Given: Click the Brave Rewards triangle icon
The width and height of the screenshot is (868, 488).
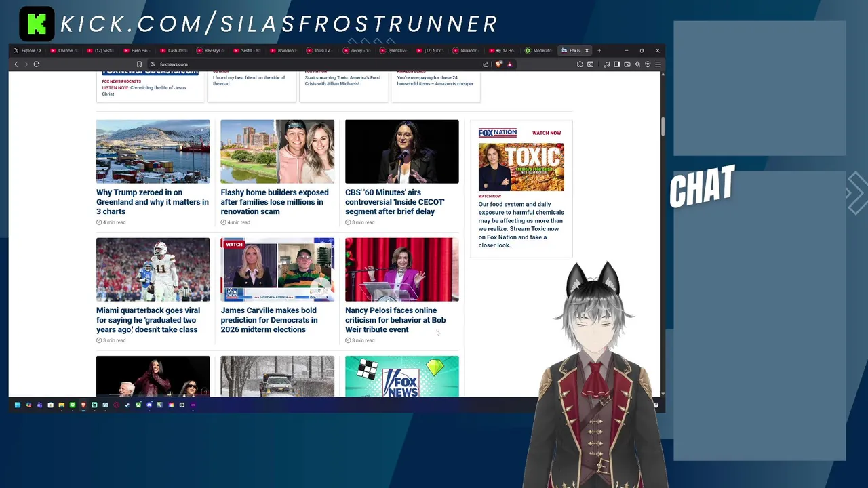Looking at the screenshot, I should pos(509,64).
